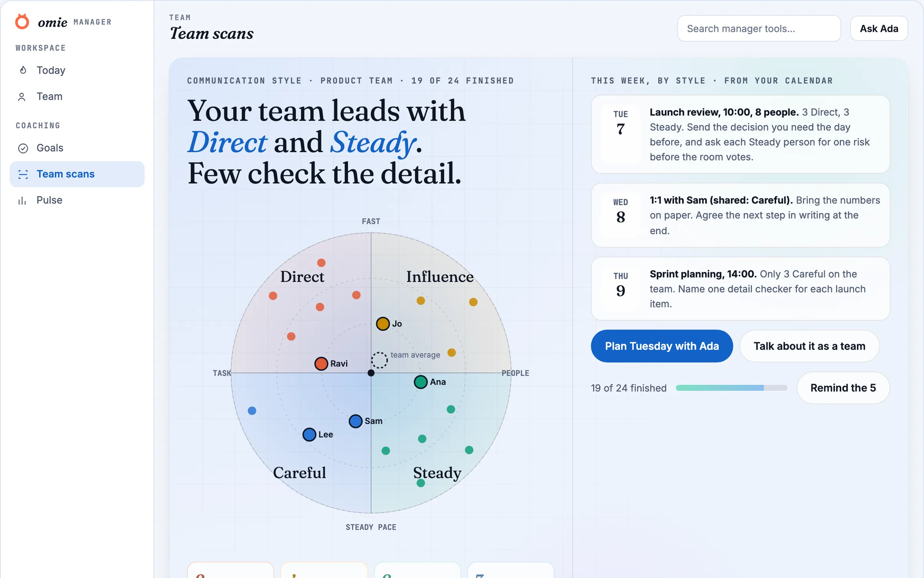Click the Influence quadrant label
This screenshot has height=578, width=924.
coord(440,277)
